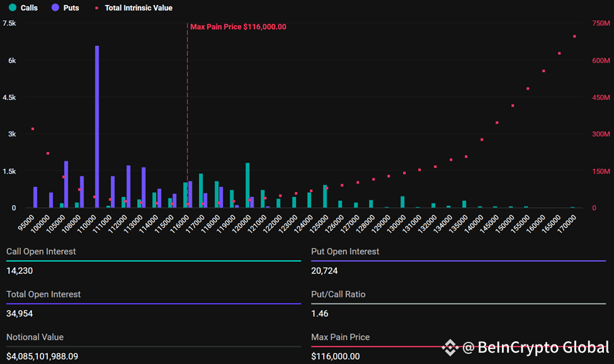The width and height of the screenshot is (614, 364).
Task: Select the intrinsic value dot above strike 100000
Action: click(x=48, y=153)
